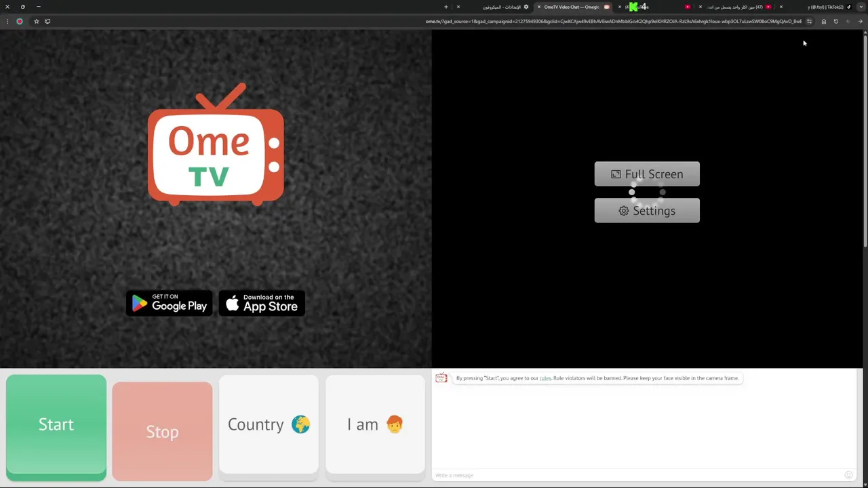Open a new browser tab
The height and width of the screenshot is (488, 868).
(446, 7)
